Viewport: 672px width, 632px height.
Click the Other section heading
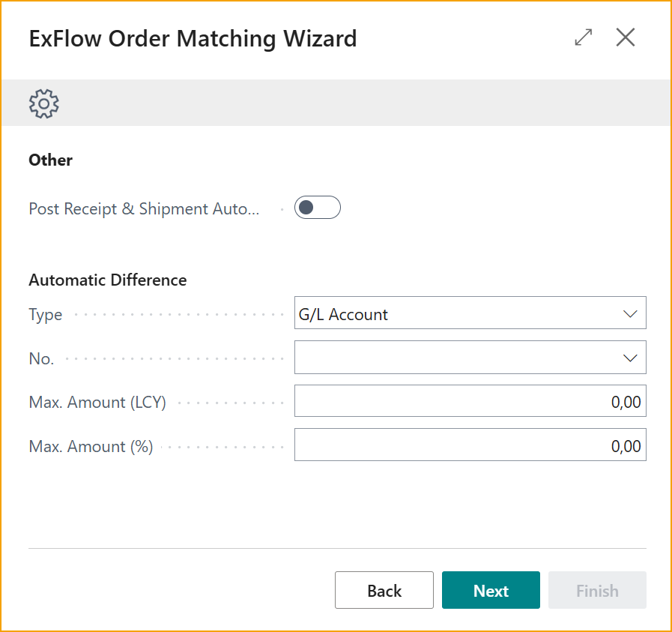point(49,160)
